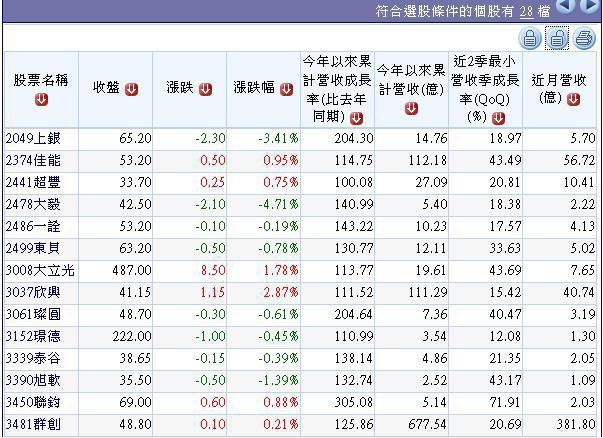Select closing price 222.00 cell
Image resolution: width=603 pixels, height=438 pixels.
tap(115, 336)
